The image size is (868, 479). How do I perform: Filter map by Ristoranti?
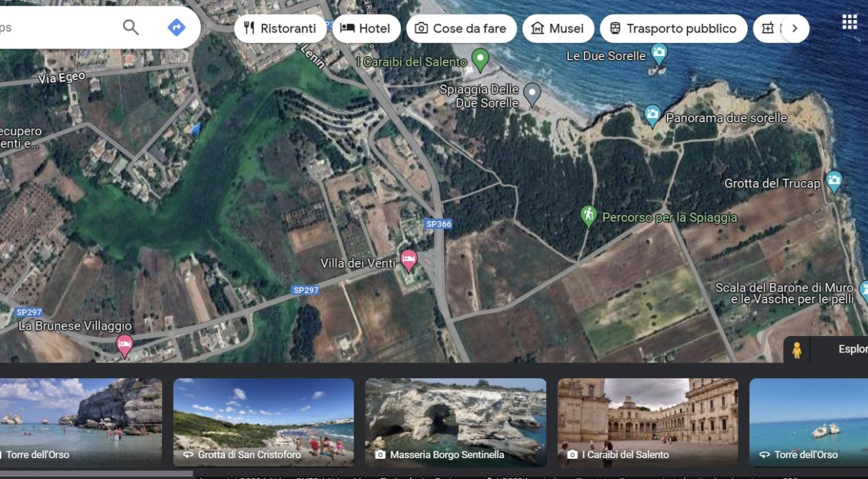coord(280,29)
